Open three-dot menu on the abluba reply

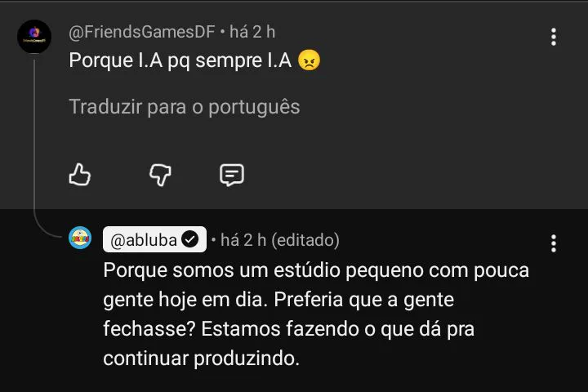coord(554,243)
